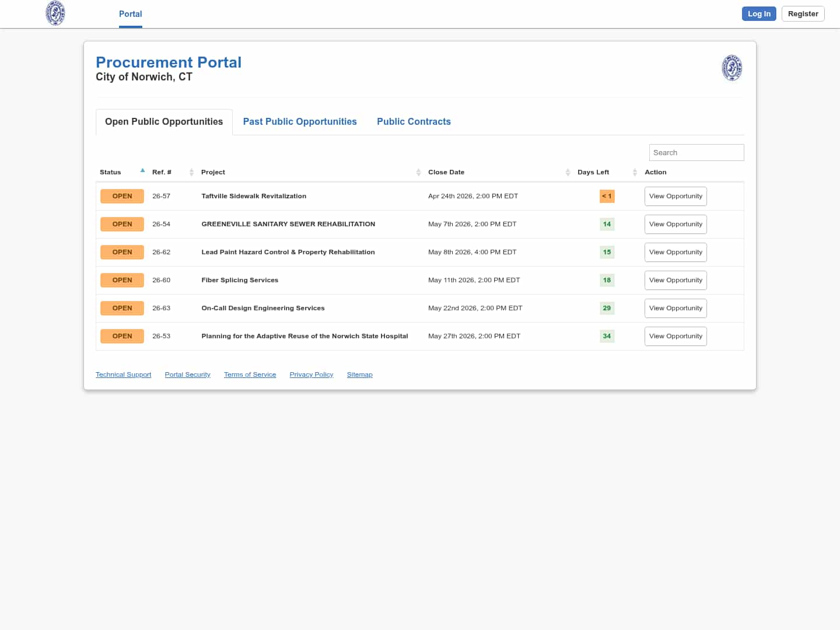Sort table by Status column arrow
840x630 pixels.
(x=142, y=171)
